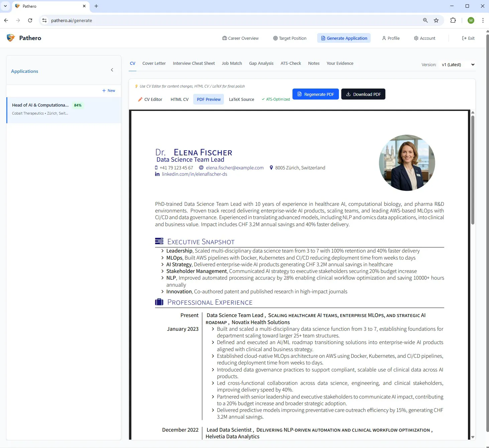The image size is (489, 448).
Task: Click the 84% match badge
Action: 78,105
